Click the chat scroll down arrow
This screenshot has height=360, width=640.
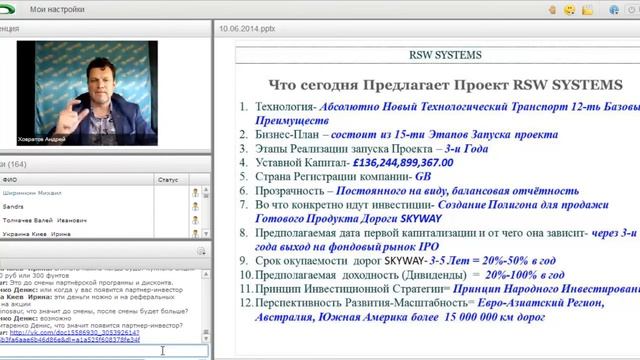tap(206, 338)
